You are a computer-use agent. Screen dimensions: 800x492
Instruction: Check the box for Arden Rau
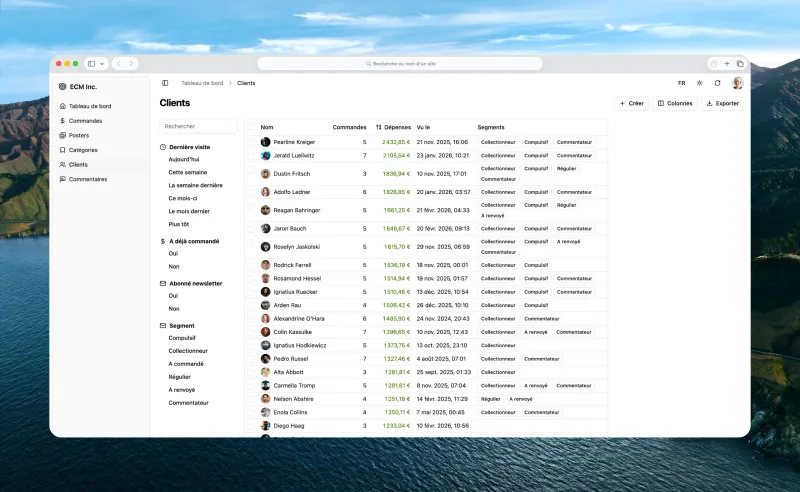click(251, 305)
